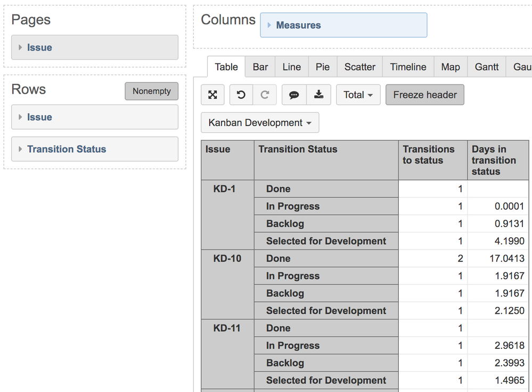Click Selected for Development under KD-1
Screen dimensions: 532x392
[326, 241]
